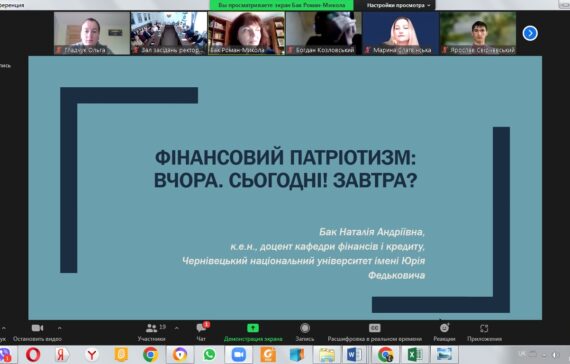Switch to Zoom in the taskbar
570x364 pixels.
point(238,355)
